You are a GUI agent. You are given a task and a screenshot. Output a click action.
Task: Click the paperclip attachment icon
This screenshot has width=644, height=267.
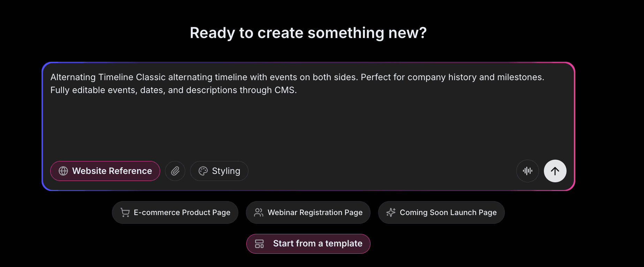click(x=175, y=171)
